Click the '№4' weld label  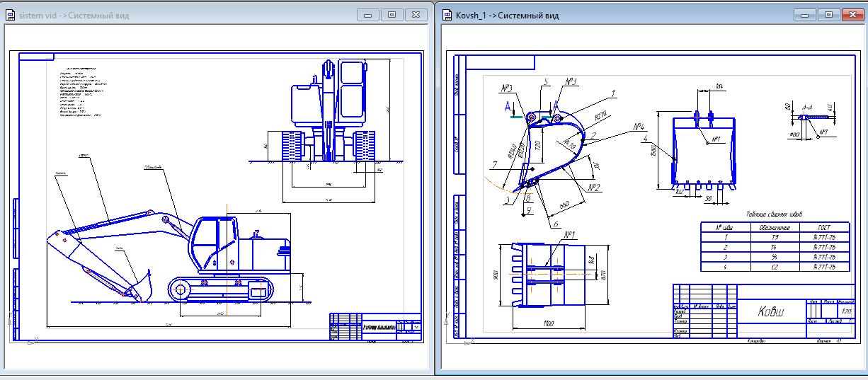639,127
